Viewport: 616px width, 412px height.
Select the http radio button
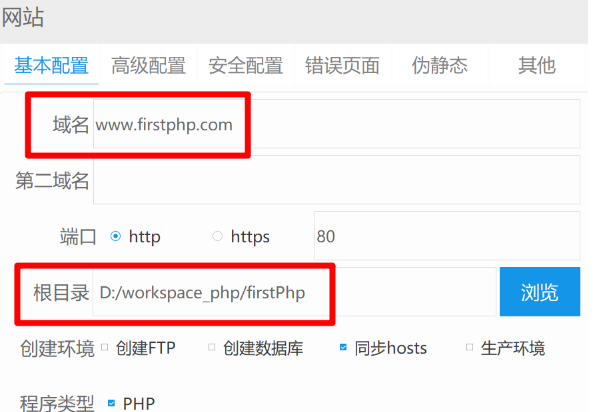tap(116, 237)
